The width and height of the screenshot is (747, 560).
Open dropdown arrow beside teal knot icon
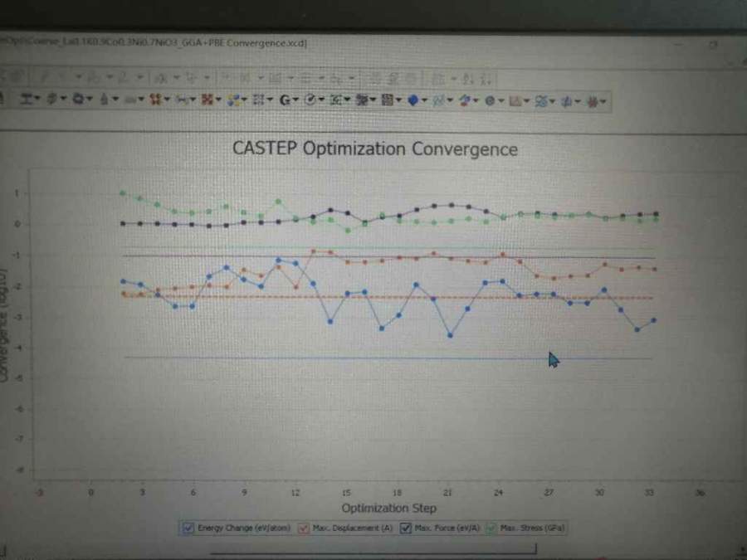(x=552, y=101)
